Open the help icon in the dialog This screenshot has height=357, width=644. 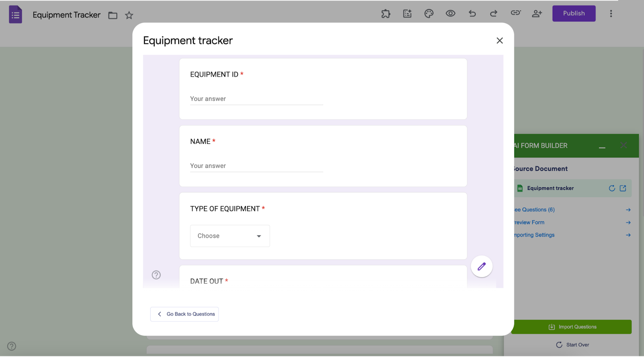point(156,275)
